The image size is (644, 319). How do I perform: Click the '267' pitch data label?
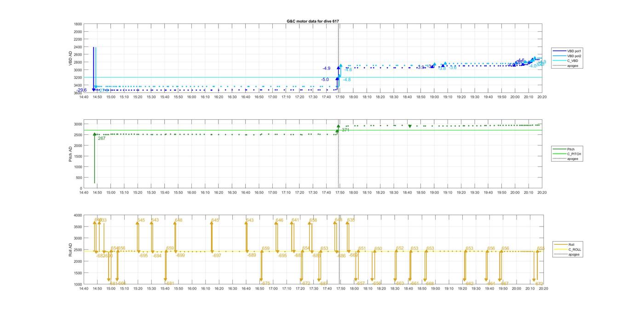point(102,138)
